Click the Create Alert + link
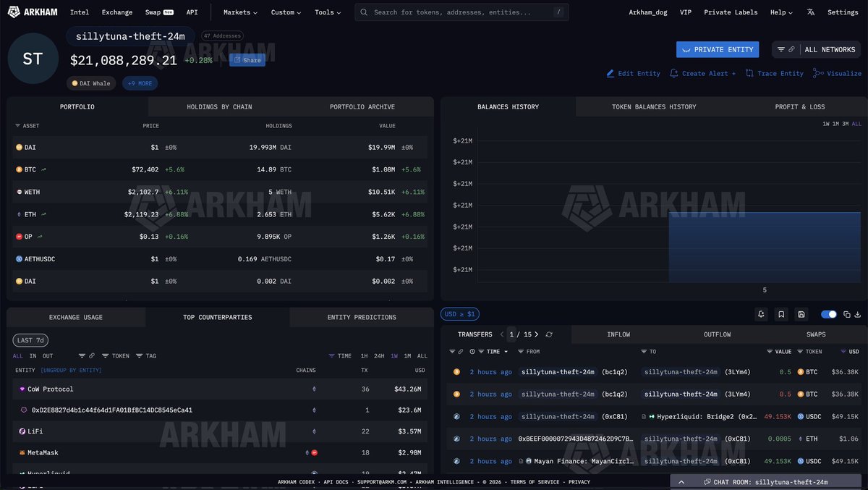Viewport: 868px width, 490px height. coord(703,73)
